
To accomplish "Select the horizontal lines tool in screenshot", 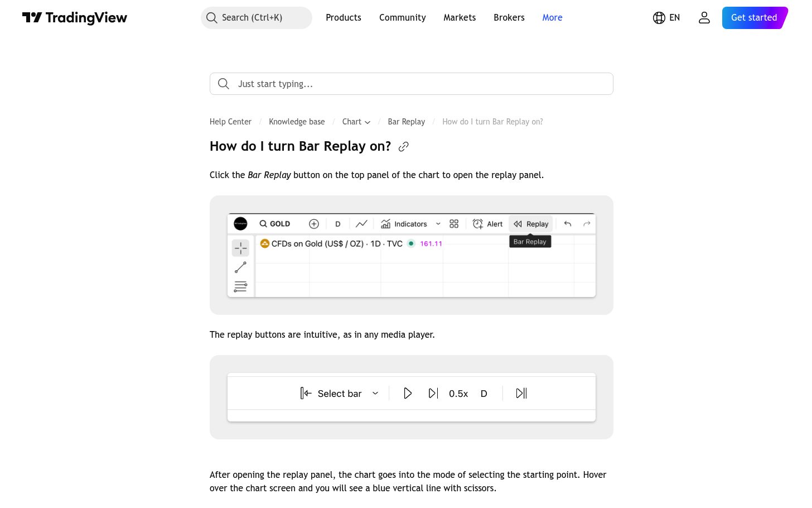I will 240,287.
